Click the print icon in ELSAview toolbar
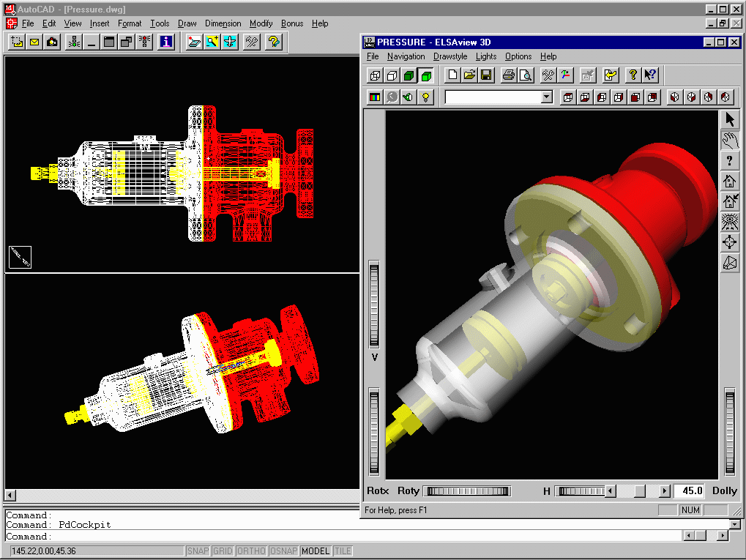 tap(508, 75)
